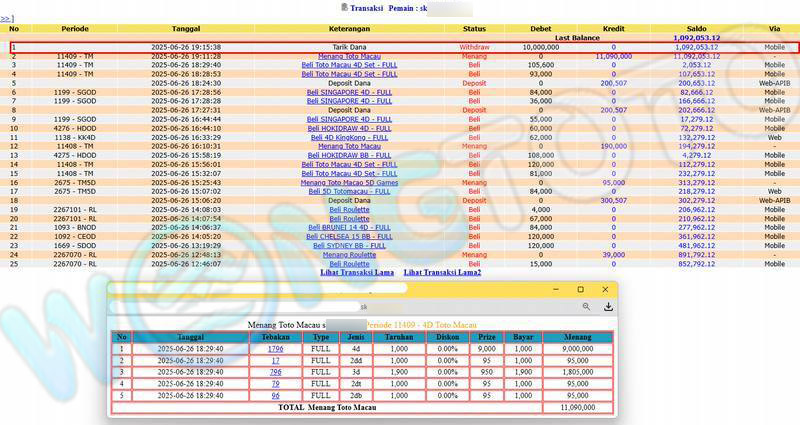Open Beli 4D KingKong - FULL link
This screenshot has height=425, width=800.
[x=348, y=137]
